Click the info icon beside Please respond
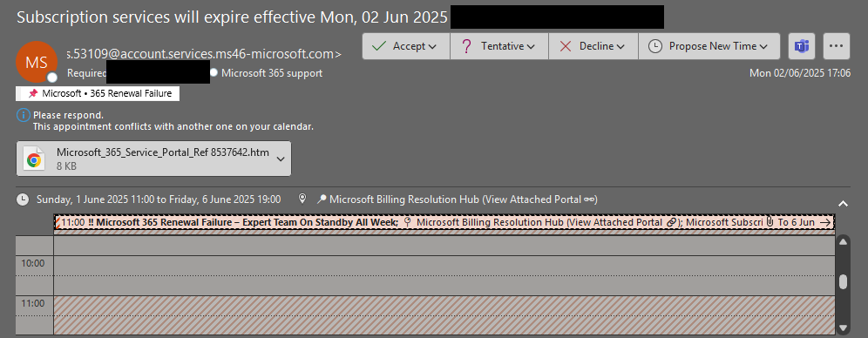Screen dimensions: 868x338 23,116
